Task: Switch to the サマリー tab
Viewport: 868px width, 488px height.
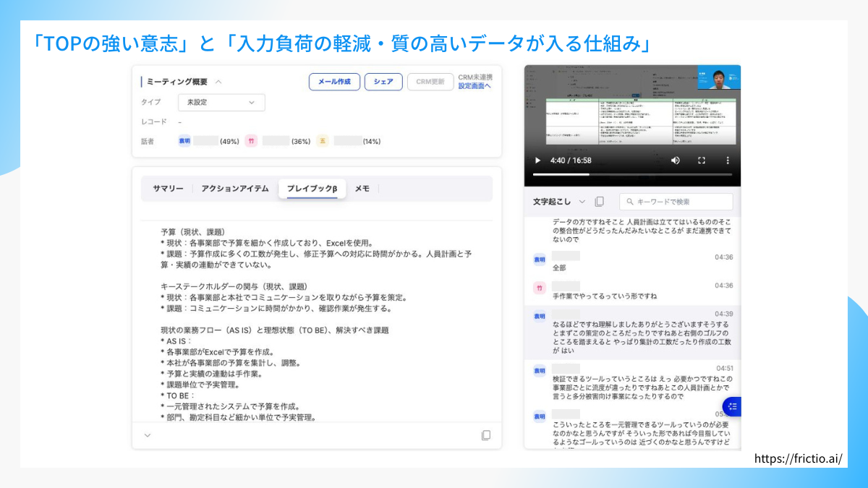Action: pyautogui.click(x=168, y=189)
